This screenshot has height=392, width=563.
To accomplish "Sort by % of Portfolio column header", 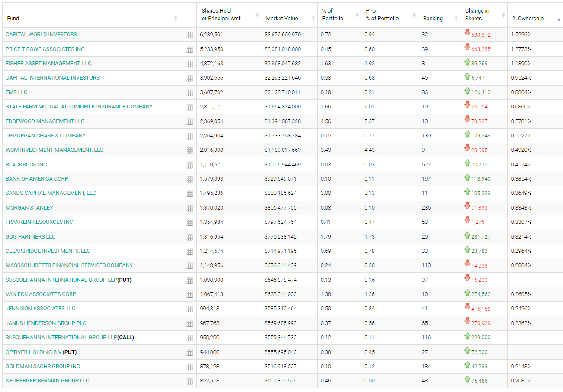I will [339, 15].
